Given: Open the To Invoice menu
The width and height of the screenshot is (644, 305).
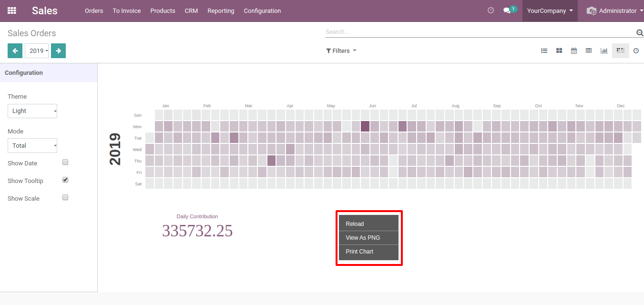Looking at the screenshot, I should pyautogui.click(x=127, y=10).
